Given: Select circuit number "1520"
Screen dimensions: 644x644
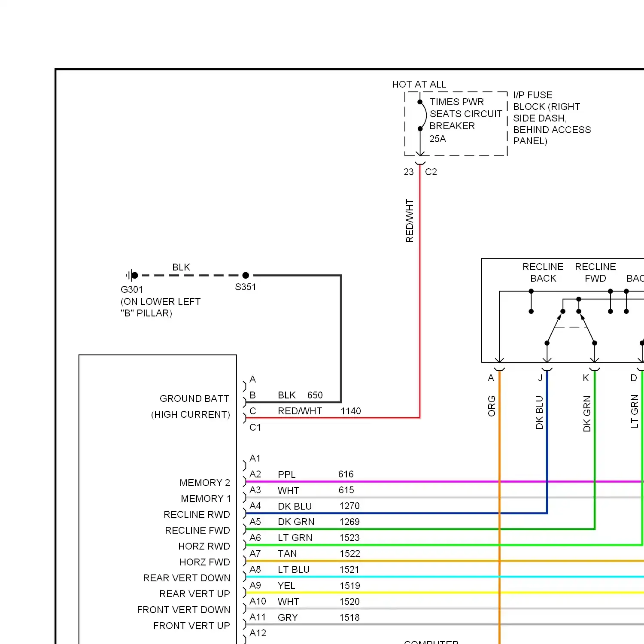Looking at the screenshot, I should point(349,601).
